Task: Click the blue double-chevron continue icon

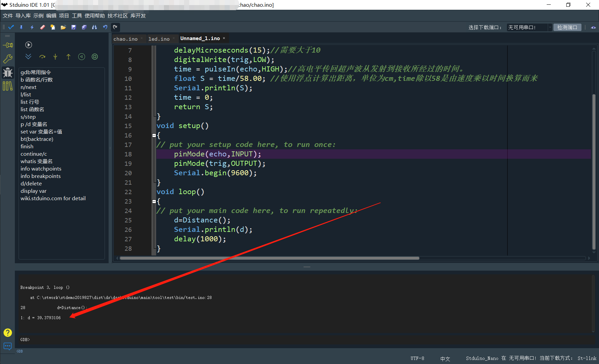Action: [28, 57]
